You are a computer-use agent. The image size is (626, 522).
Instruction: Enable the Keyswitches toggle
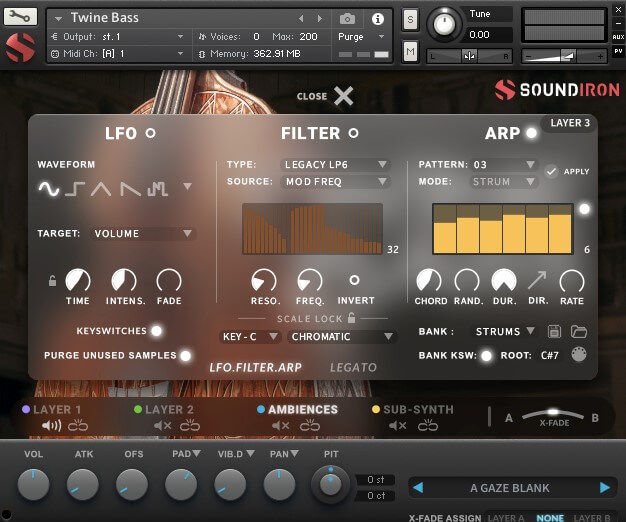pos(157,331)
